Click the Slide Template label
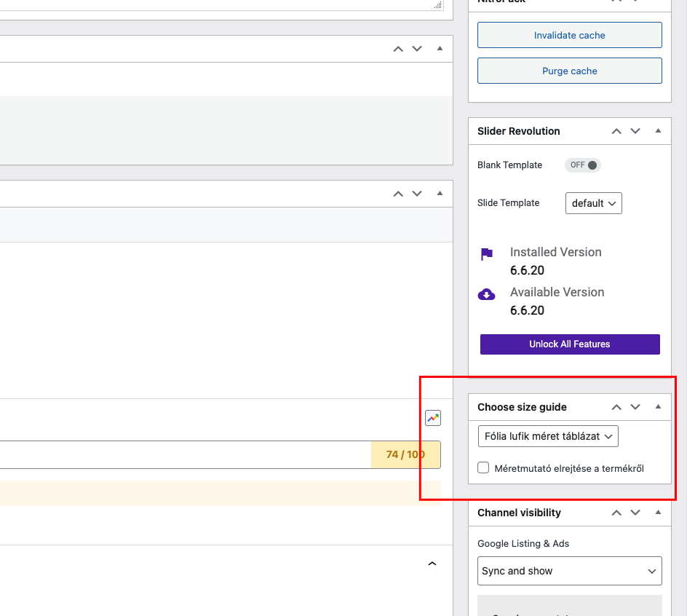This screenshot has width=687, height=616. pyautogui.click(x=508, y=203)
